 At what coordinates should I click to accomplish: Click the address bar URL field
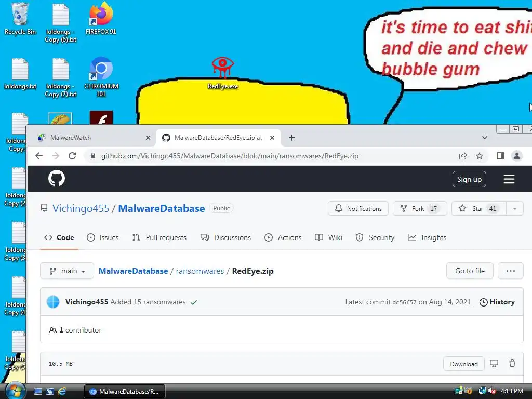[271, 156]
